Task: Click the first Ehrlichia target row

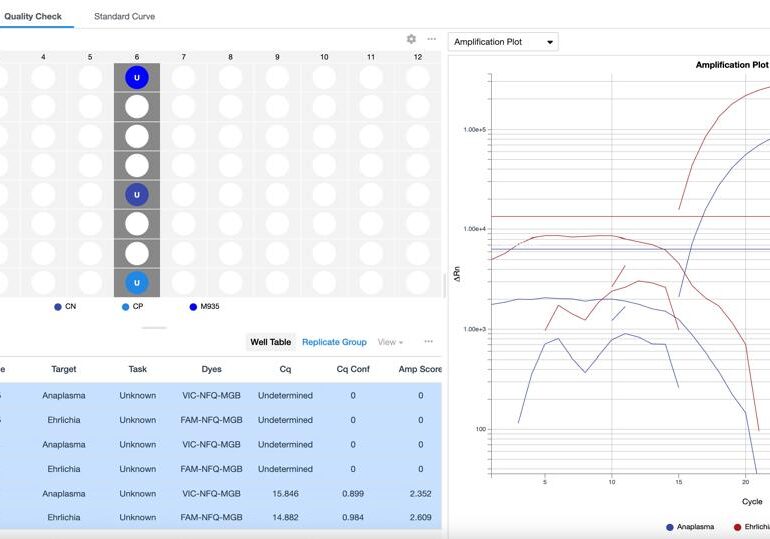Action: (x=64, y=420)
